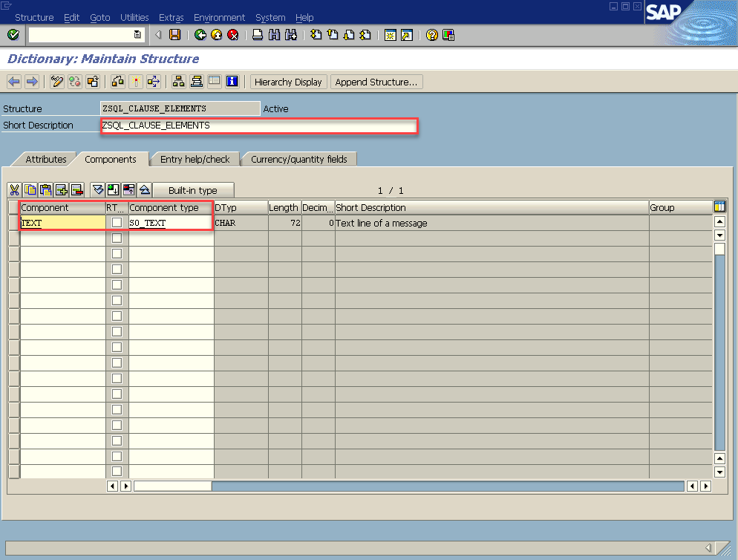
Task: Click the yellow Help question mark icon
Action: [431, 35]
